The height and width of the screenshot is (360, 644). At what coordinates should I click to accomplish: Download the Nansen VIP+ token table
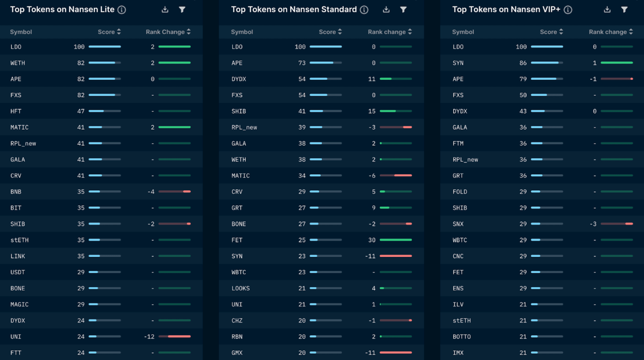(607, 10)
